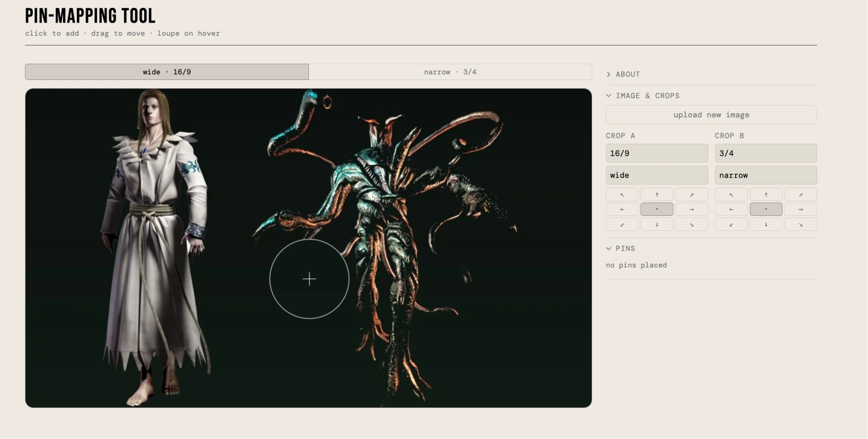Screen dimensions: 868x439
Task: Click the PIN-MAPPING TOOL title
Action: [x=90, y=16]
